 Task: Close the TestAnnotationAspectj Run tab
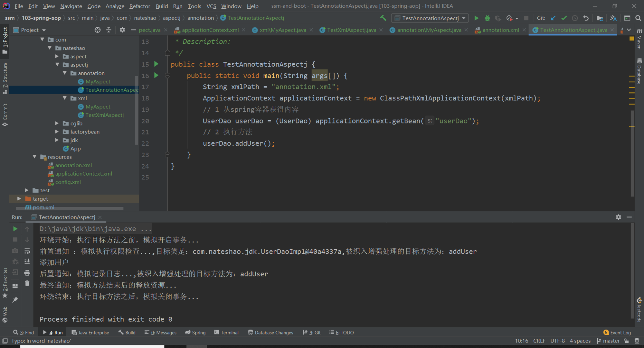pos(100,217)
